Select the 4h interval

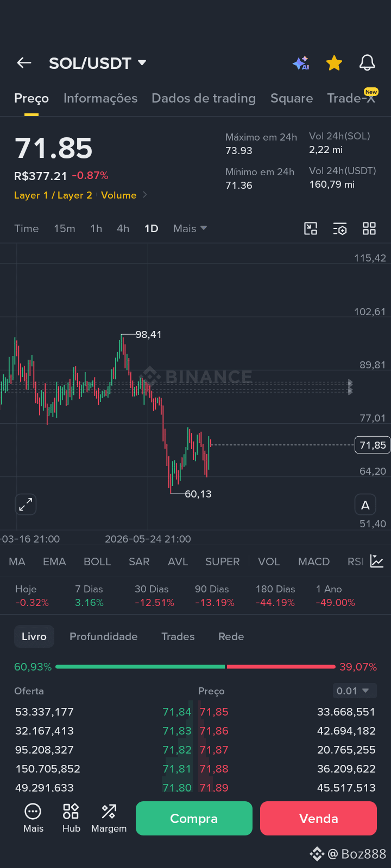point(123,228)
